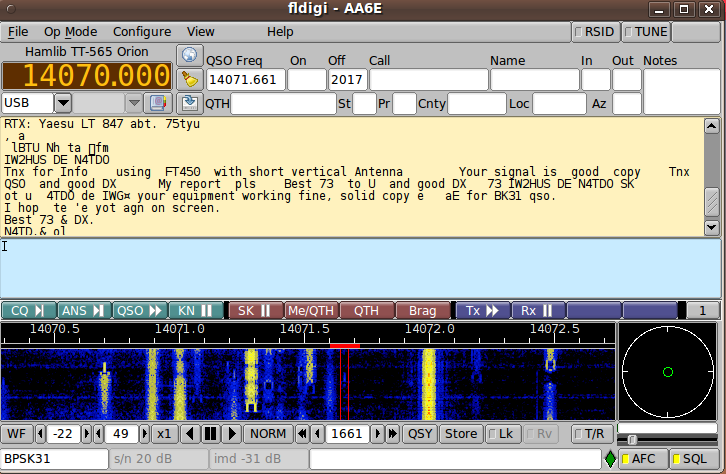Image resolution: width=726 pixels, height=474 pixels.
Task: Click the CQ macro button
Action: 28,310
